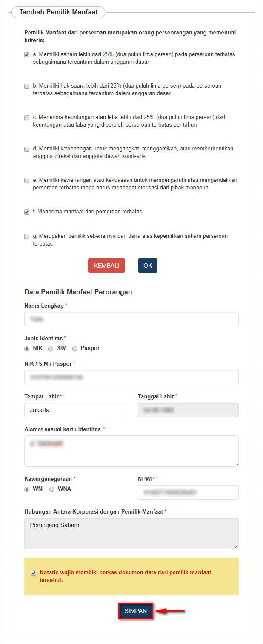
Task: Check criterion c: Menerima keuntungan atau laba
Action: coord(27,118)
